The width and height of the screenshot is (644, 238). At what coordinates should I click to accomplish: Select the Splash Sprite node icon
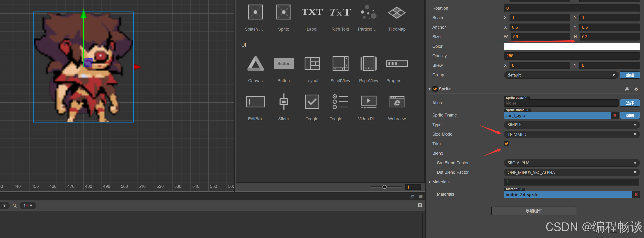[255, 12]
